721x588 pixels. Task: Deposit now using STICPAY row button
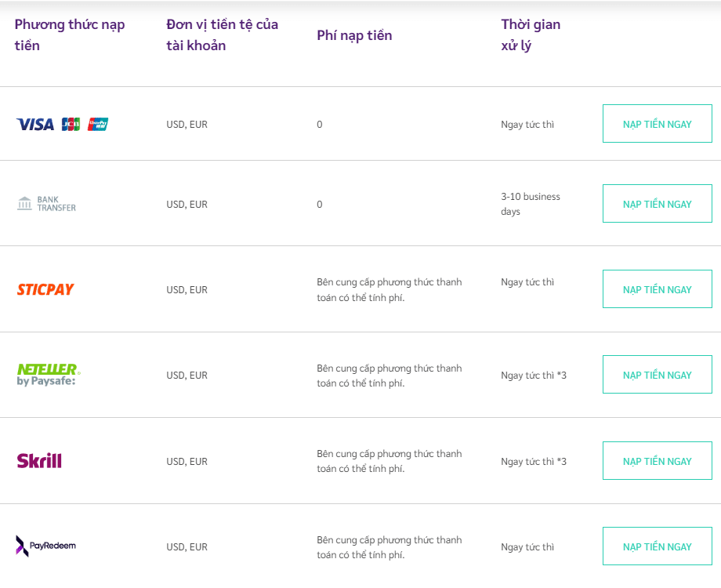657,289
